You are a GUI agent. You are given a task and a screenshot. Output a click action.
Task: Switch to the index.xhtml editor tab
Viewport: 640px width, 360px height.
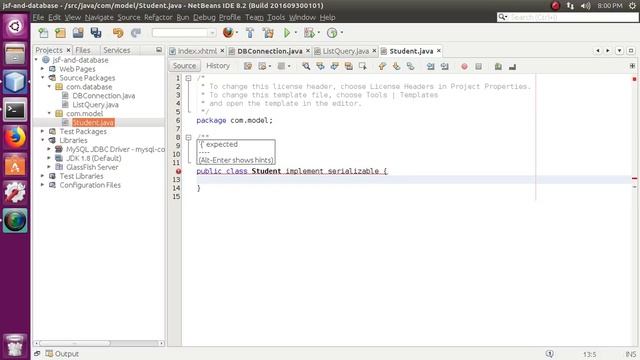tap(197, 51)
